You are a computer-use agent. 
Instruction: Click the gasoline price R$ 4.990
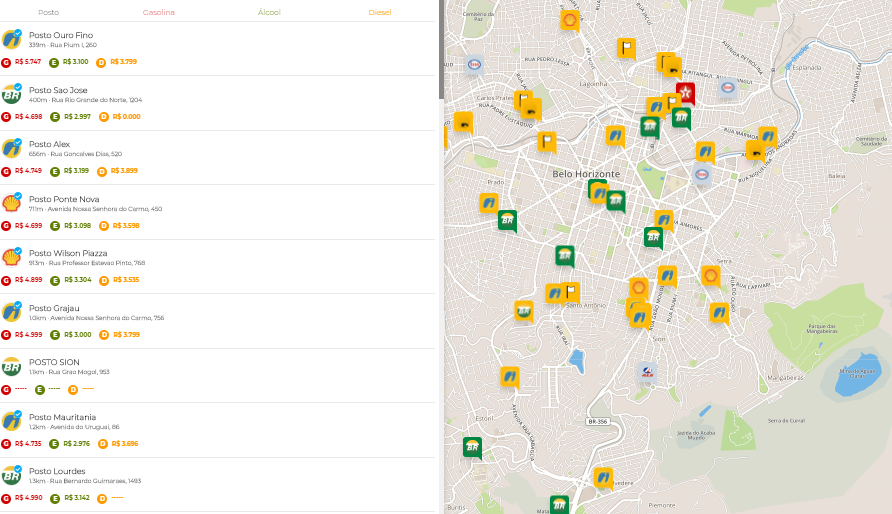pyautogui.click(x=28, y=498)
